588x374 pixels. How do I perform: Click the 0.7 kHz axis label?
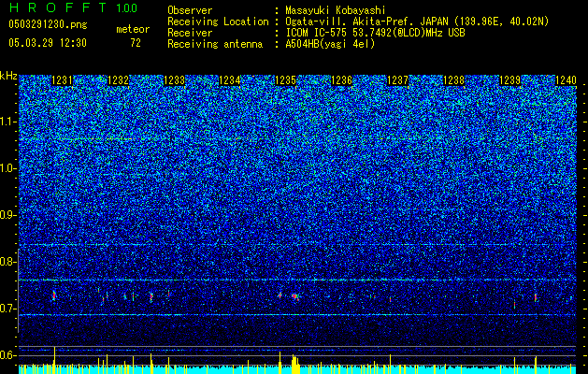coord(7,309)
